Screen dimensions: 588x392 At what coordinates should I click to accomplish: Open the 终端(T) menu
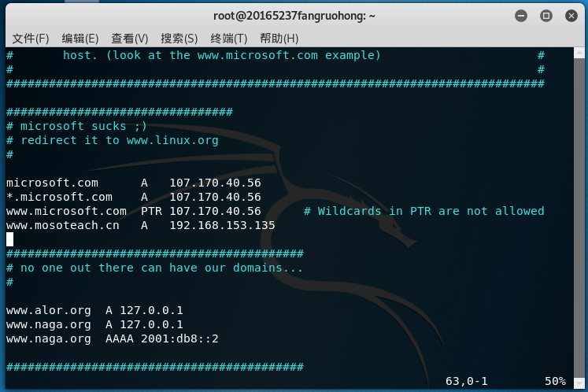pos(229,39)
